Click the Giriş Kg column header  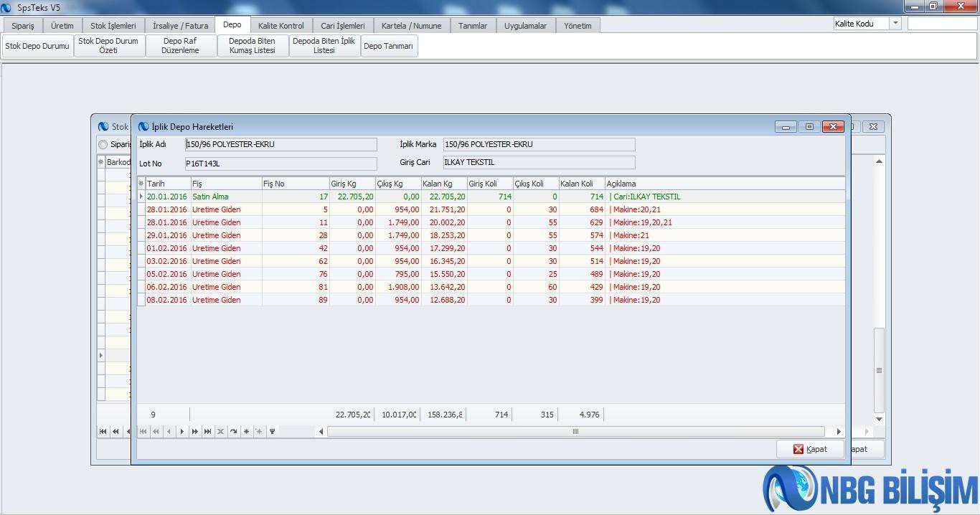click(352, 184)
